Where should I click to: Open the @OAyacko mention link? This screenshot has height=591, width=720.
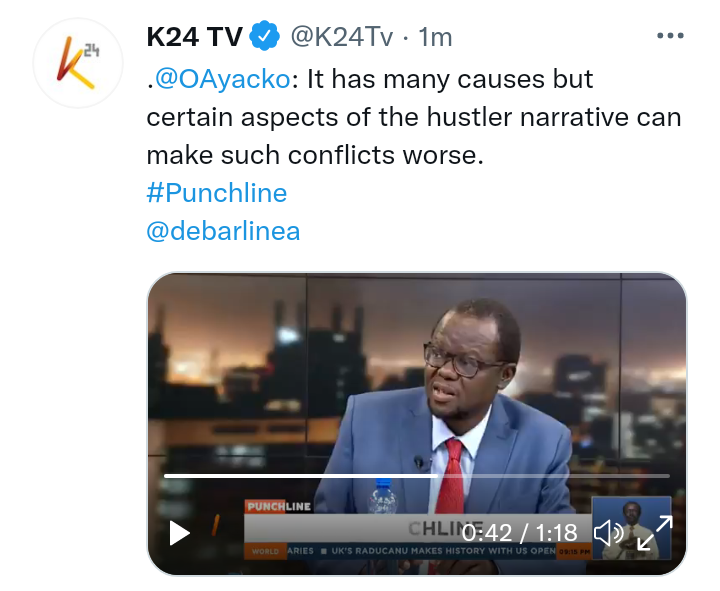[x=222, y=79]
